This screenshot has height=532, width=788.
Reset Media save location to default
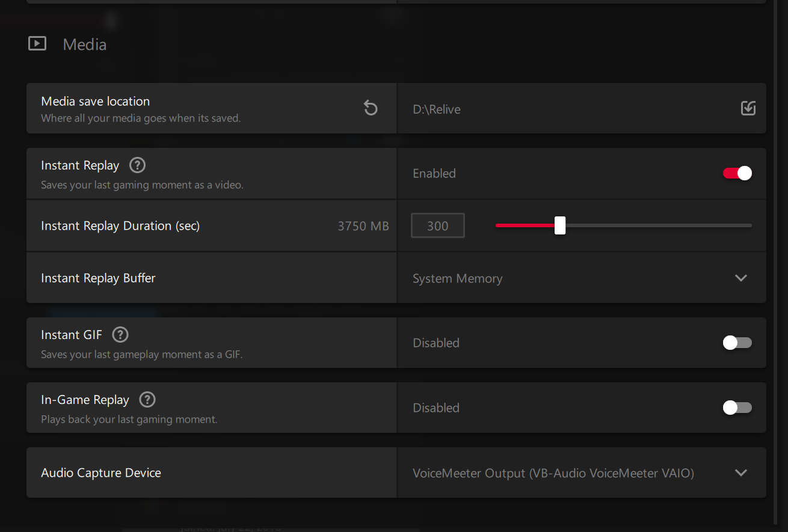pos(371,108)
